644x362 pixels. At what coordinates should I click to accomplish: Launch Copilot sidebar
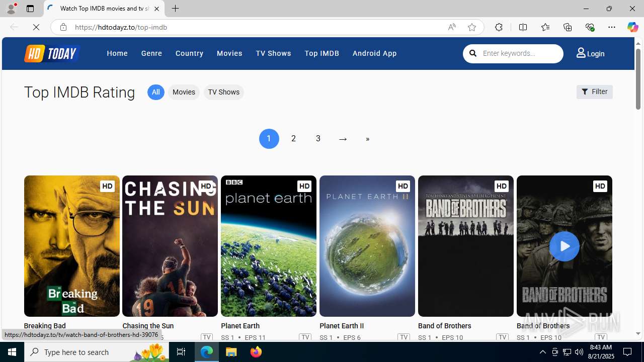tap(632, 27)
